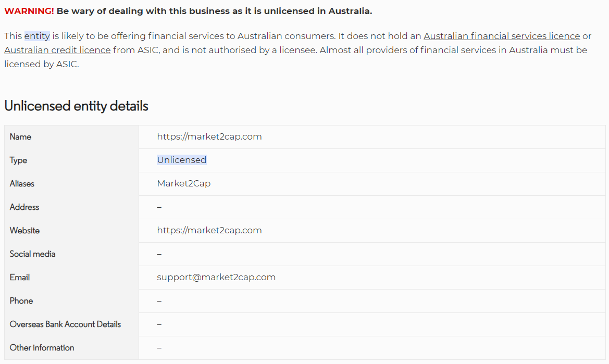Image resolution: width=609 pixels, height=364 pixels.
Task: Click the Aliases row label
Action: click(22, 184)
